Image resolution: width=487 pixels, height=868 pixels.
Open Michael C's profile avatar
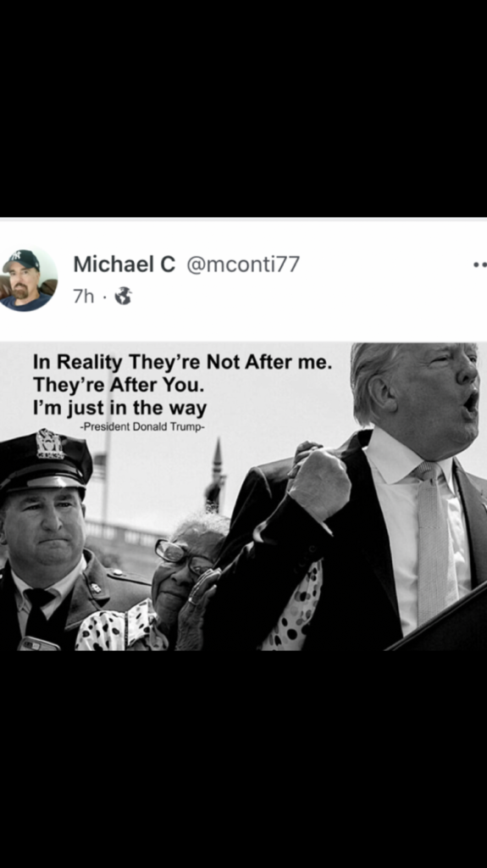click(x=27, y=278)
